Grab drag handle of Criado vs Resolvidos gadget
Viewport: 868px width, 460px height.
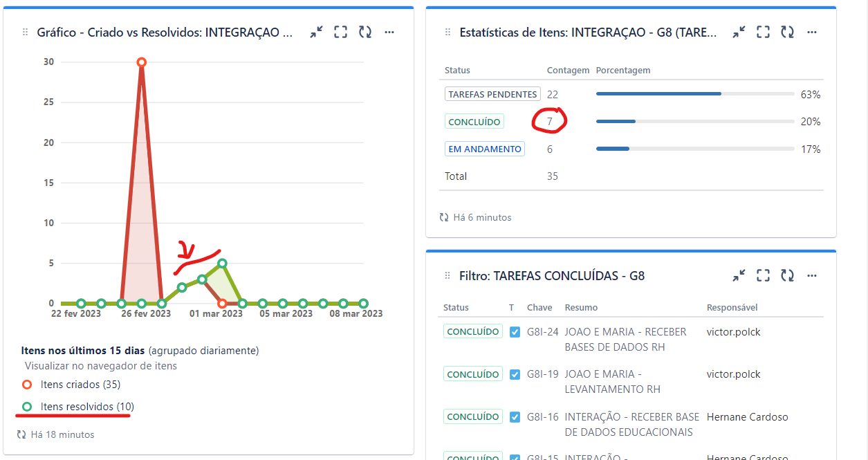pos(26,33)
